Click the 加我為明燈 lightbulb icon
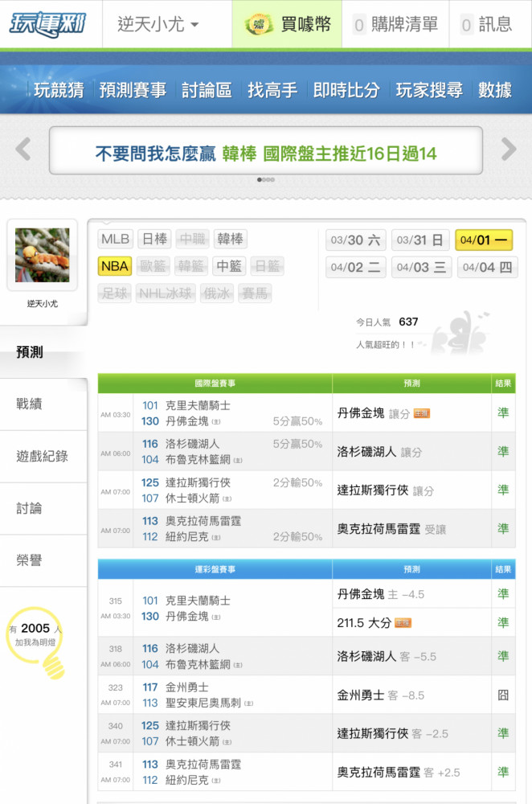This screenshot has width=532, height=804. click(36, 642)
